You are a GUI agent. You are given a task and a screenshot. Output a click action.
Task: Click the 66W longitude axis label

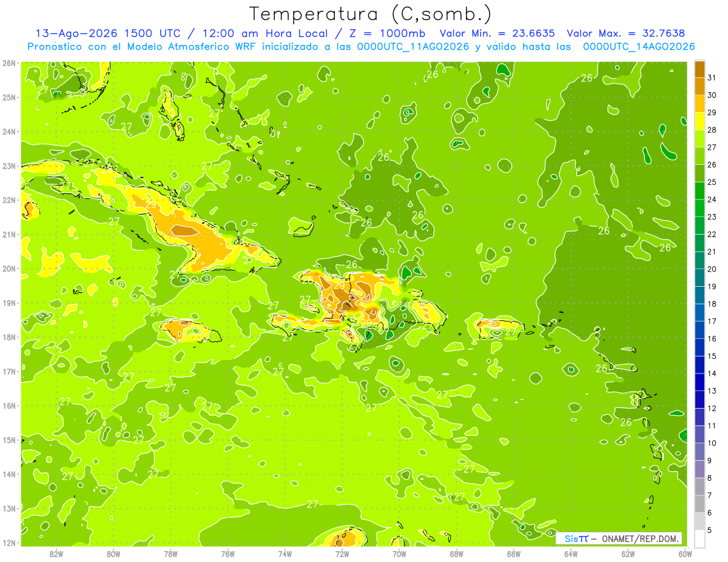(513, 553)
